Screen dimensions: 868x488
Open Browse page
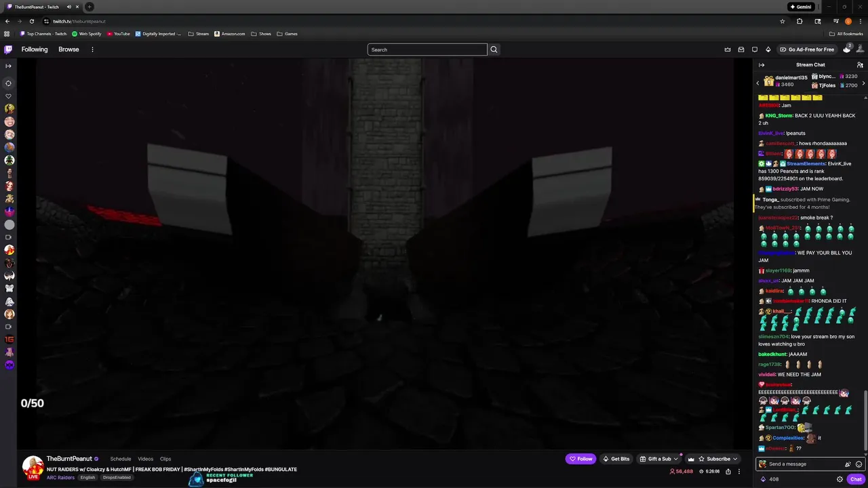pyautogui.click(x=68, y=49)
